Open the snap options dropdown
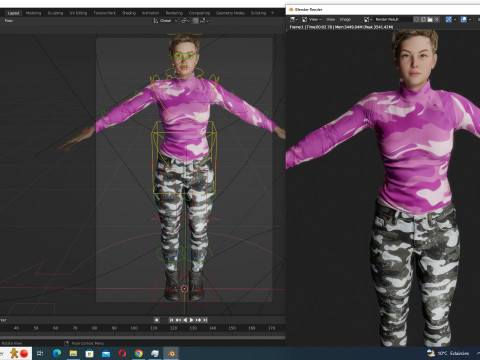The image size is (480, 360). (x=204, y=21)
